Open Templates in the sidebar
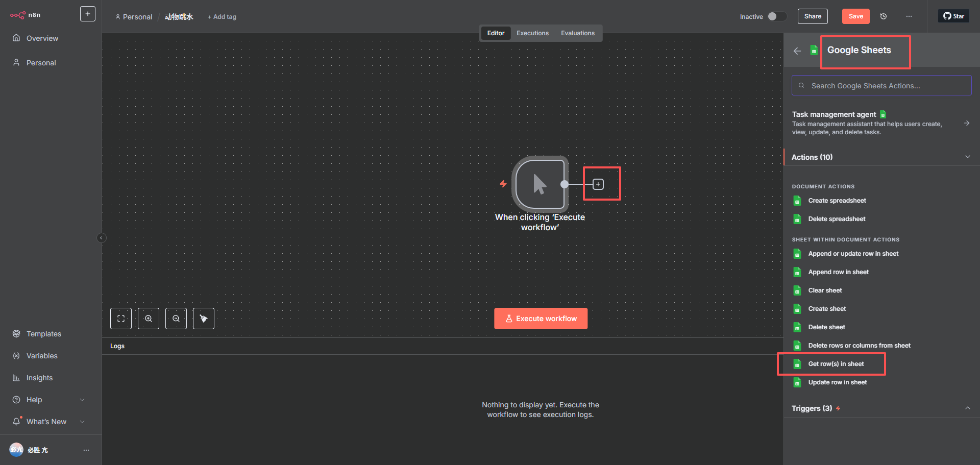This screenshot has height=465, width=980. [44, 334]
